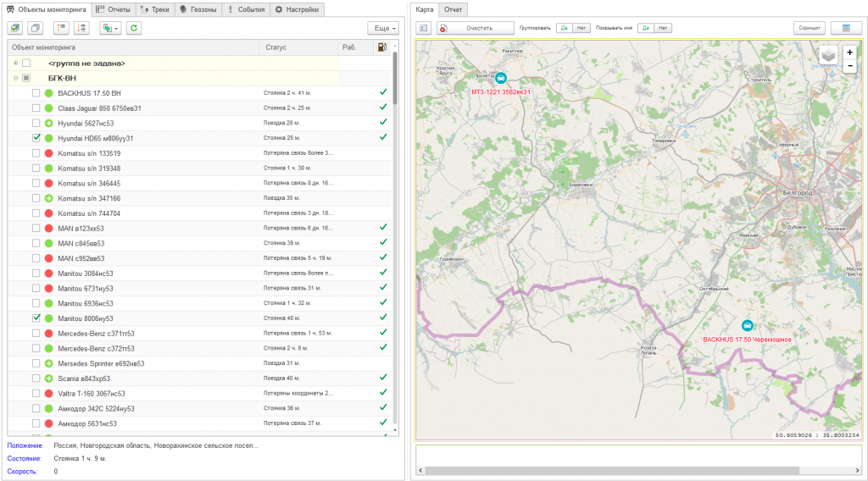Viewport: 868px width, 481px height.
Task: Click the map layers icon
Action: pos(829,57)
